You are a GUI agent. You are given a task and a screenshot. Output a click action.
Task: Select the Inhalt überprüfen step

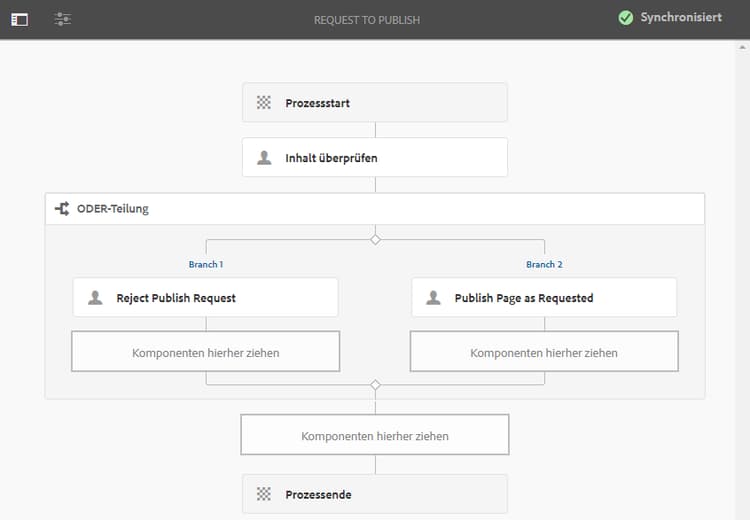(x=375, y=157)
